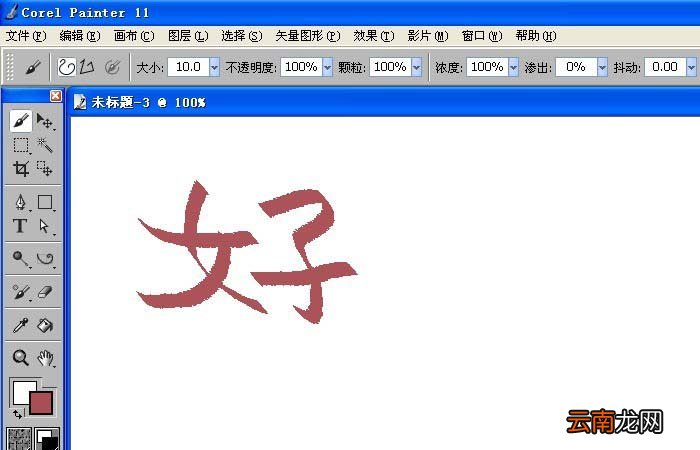This screenshot has width=700, height=450.
Task: Click the 颗粒 value field
Action: (390, 67)
